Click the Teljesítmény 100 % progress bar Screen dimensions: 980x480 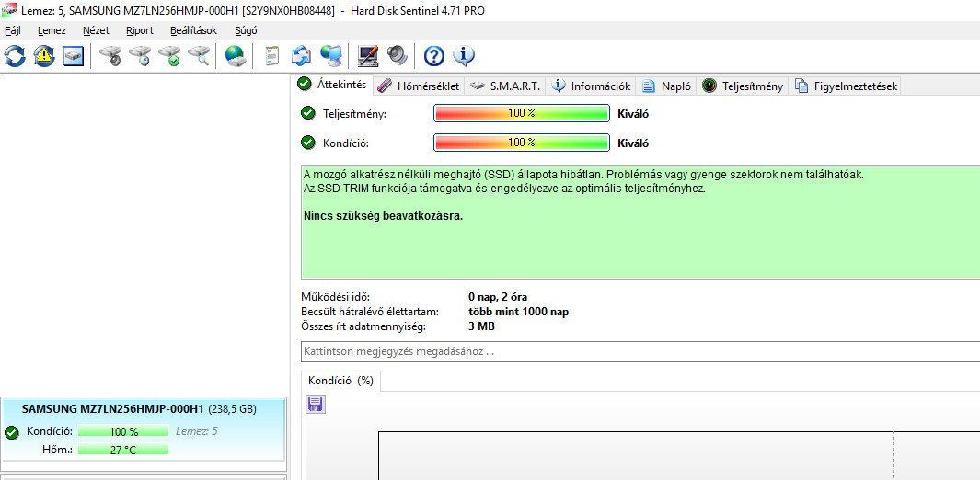point(521,114)
